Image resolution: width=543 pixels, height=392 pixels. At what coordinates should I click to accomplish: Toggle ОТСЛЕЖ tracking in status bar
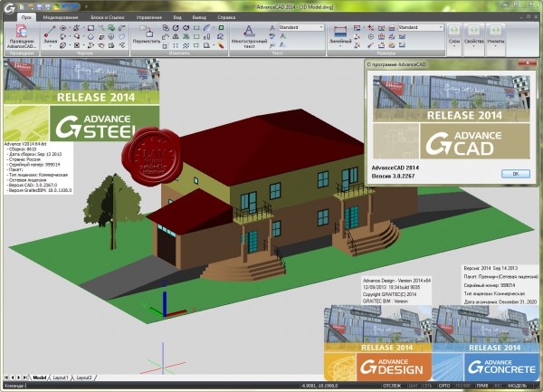[392, 386]
